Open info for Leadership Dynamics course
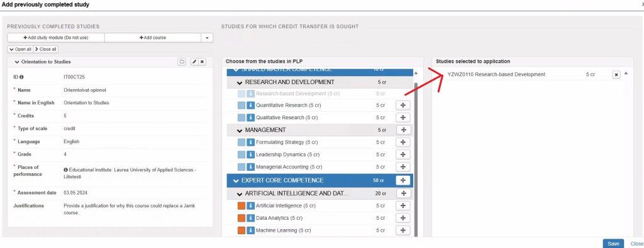 (x=250, y=154)
